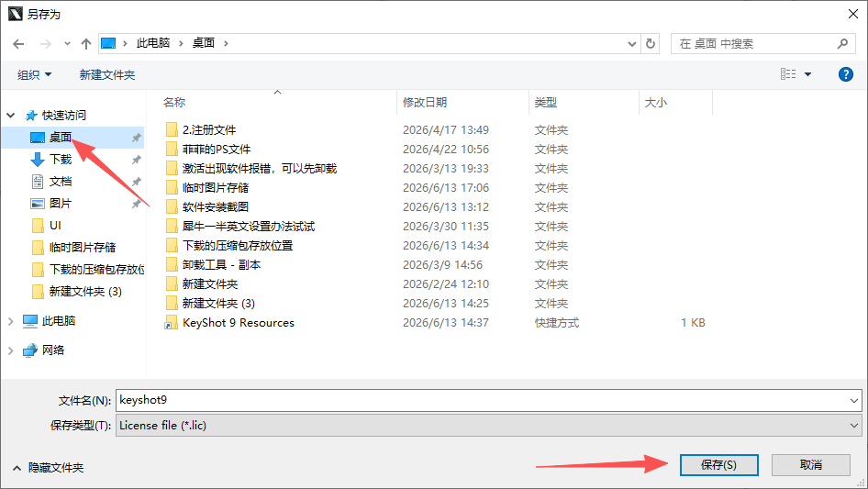This screenshot has width=868, height=489.
Task: Select the 卸载工具 - 副本 folder
Action: click(x=221, y=265)
